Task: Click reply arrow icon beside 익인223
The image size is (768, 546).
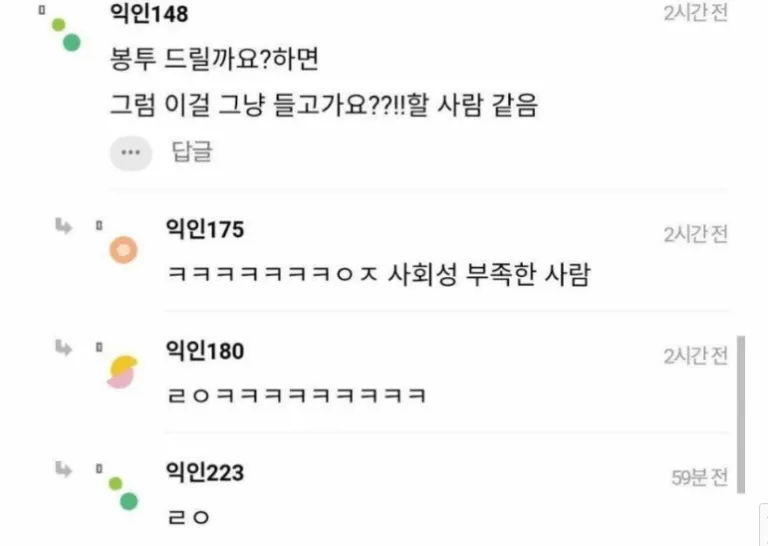Action: 64,469
